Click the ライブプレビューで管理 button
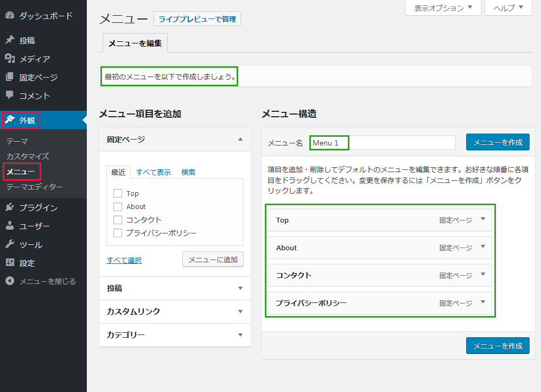This screenshot has height=392, width=541. click(x=197, y=19)
